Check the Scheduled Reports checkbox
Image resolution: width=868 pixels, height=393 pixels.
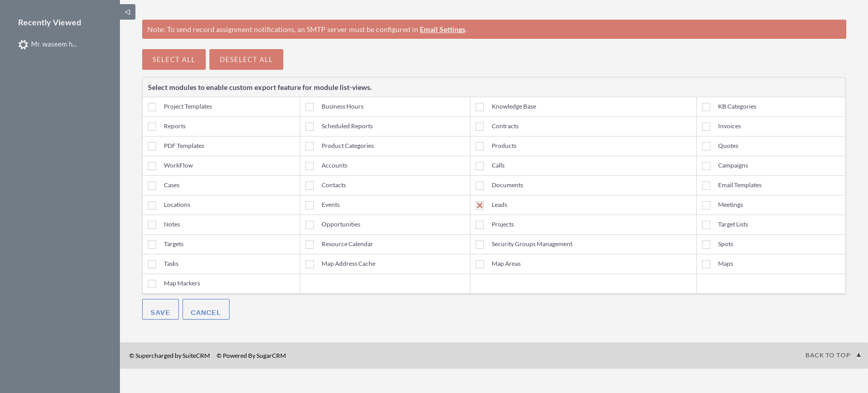click(310, 127)
